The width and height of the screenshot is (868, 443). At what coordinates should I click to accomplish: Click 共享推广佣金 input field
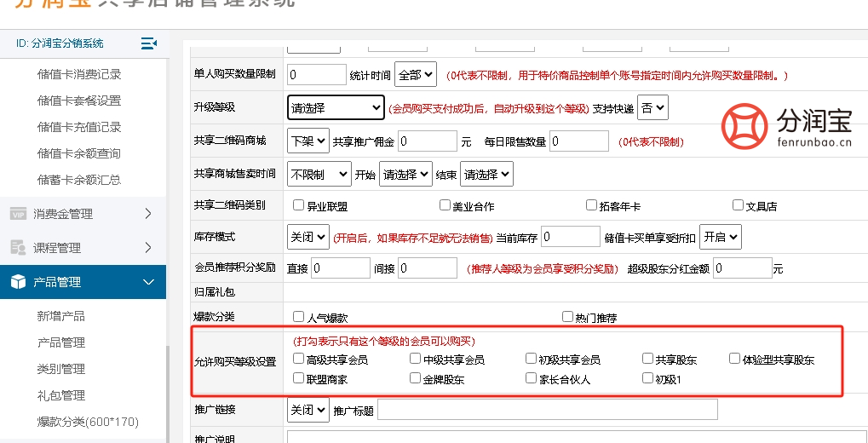pos(428,141)
